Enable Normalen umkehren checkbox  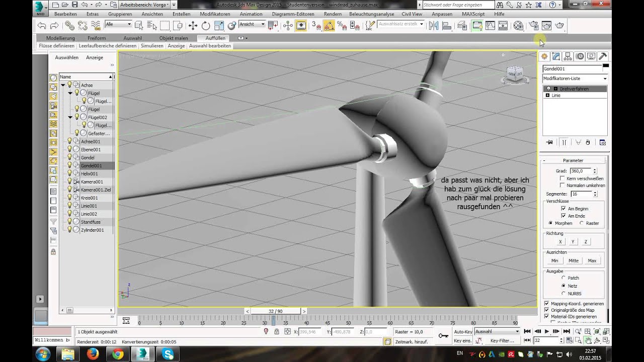[562, 185]
